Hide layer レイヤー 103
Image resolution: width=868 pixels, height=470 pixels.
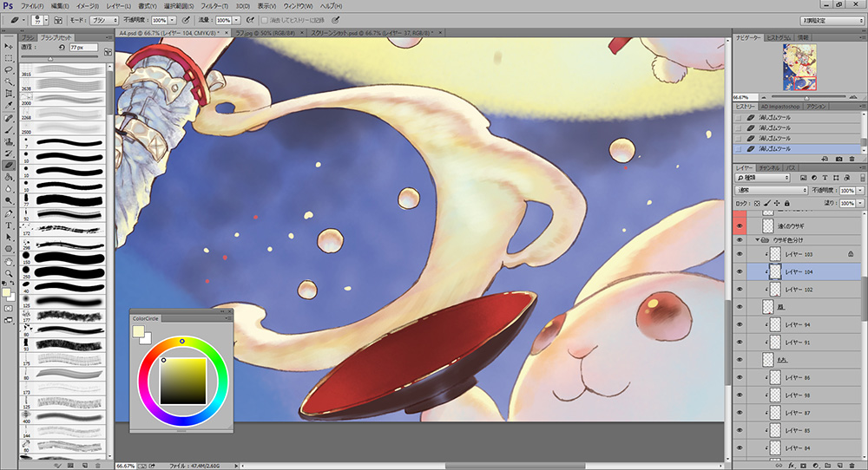tap(739, 254)
